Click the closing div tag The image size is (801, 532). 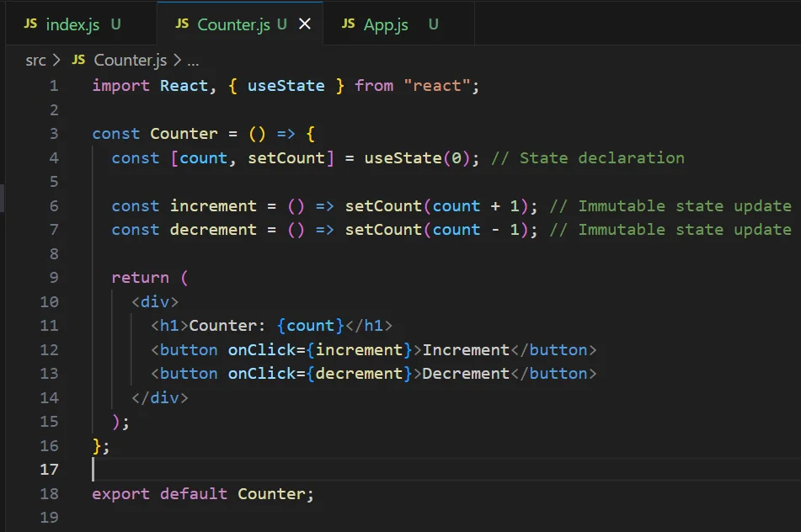point(160,397)
